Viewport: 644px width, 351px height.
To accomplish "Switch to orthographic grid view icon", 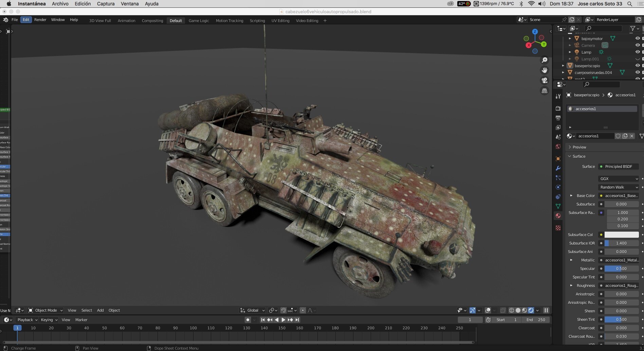I will (x=545, y=91).
